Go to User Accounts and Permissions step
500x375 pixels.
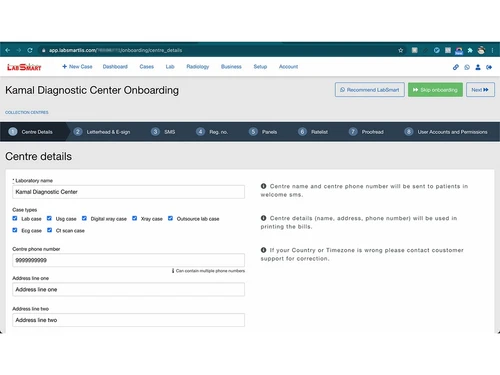(452, 132)
